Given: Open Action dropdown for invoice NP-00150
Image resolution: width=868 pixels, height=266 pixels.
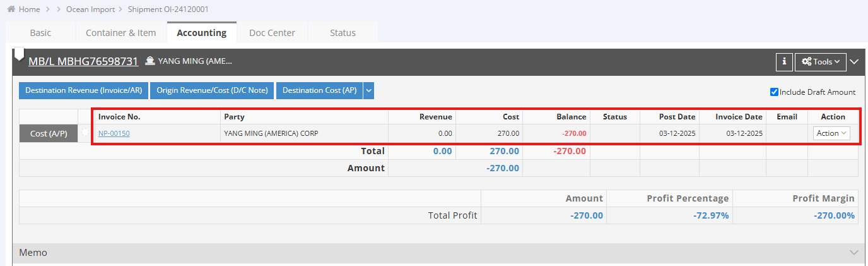Looking at the screenshot, I should point(831,133).
